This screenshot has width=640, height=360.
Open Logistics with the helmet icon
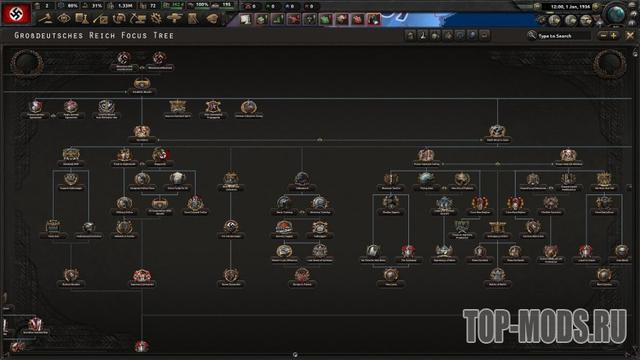[x=212, y=19]
